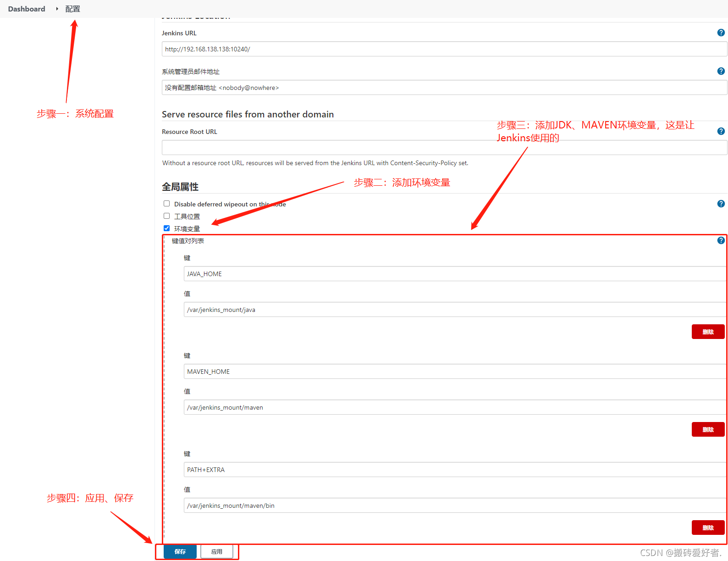Focus the empty Resource Root URL field

point(444,148)
